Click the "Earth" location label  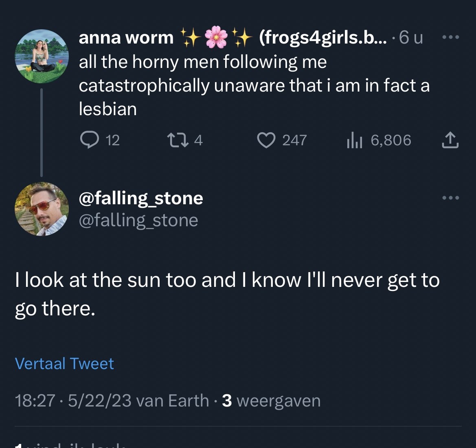(x=188, y=401)
